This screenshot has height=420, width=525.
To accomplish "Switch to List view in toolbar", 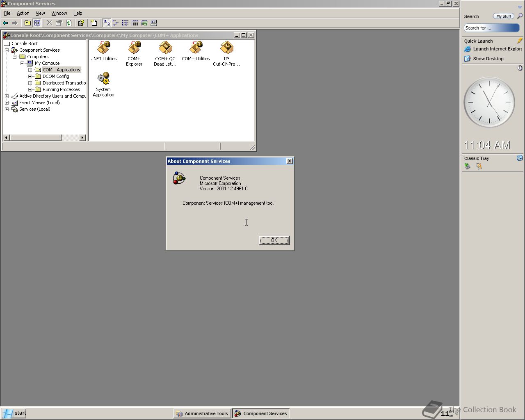I will coord(125,23).
